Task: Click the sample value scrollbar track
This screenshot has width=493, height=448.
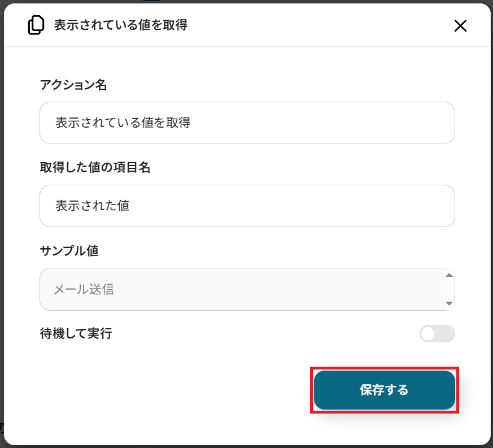Action: (x=450, y=289)
